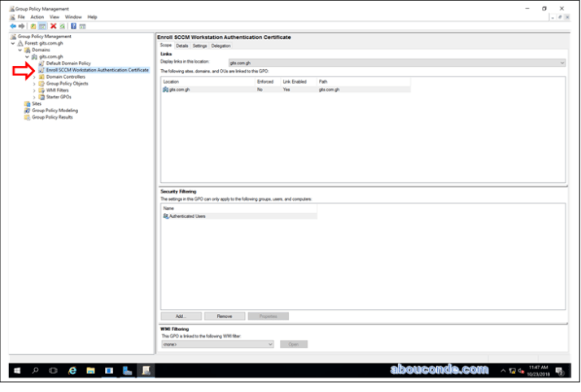Collapse the Forest: gits.com.gh node

coord(13,43)
